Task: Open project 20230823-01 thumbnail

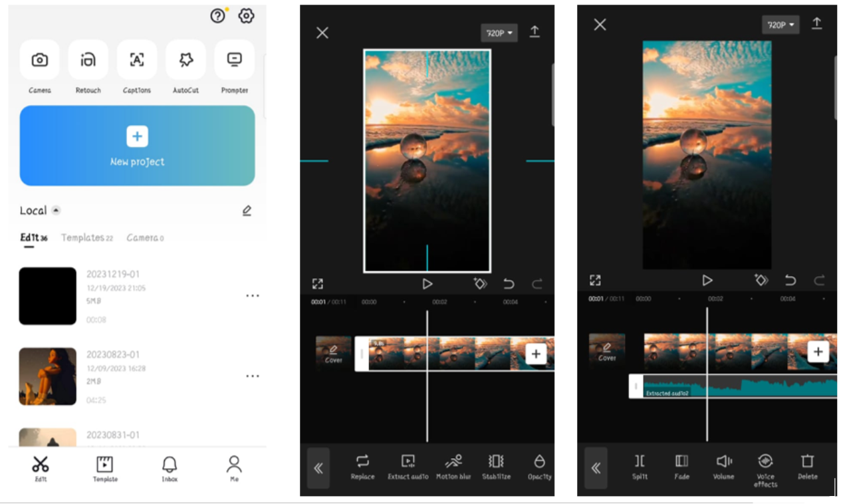Action: click(48, 376)
